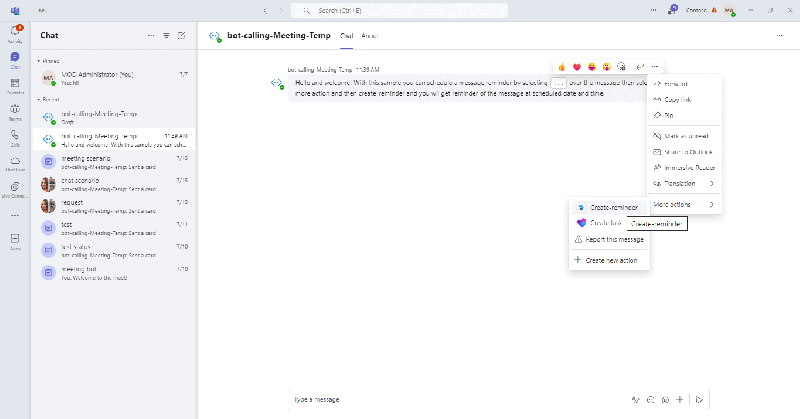Open the Apps store in the sidebar
Image resolution: width=800 pixels, height=419 pixels.
click(x=15, y=242)
